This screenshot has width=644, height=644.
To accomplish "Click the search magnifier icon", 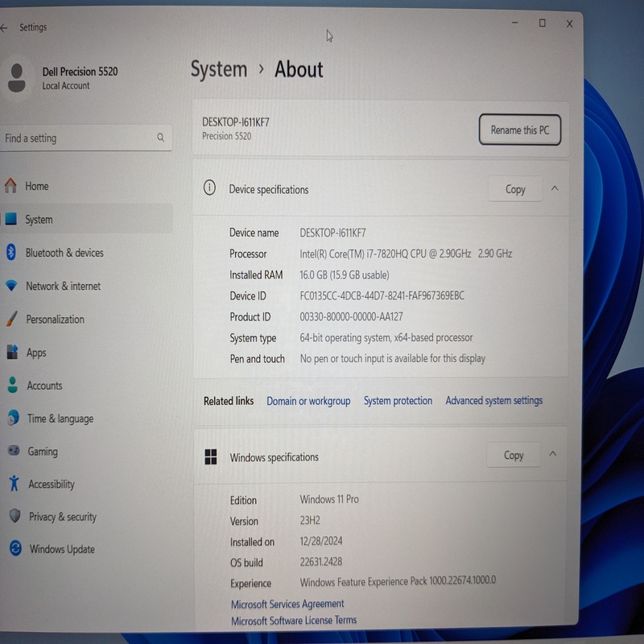I will (160, 138).
